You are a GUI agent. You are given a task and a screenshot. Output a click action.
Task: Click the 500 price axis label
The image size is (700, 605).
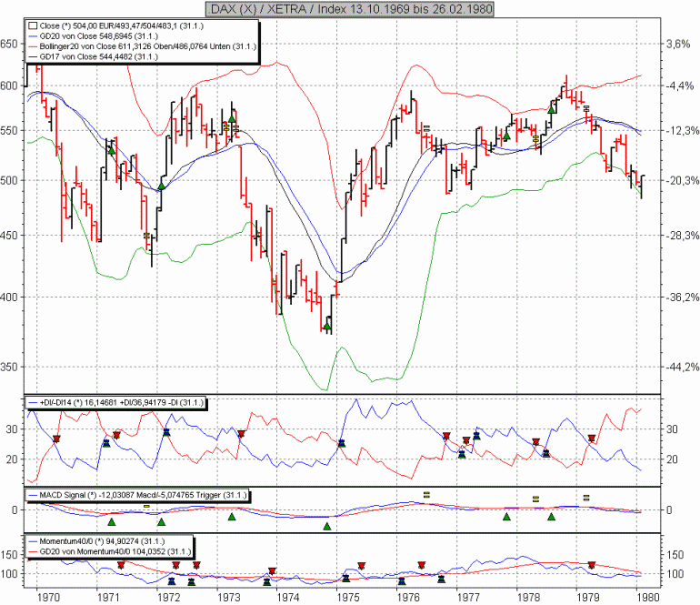pos(9,180)
